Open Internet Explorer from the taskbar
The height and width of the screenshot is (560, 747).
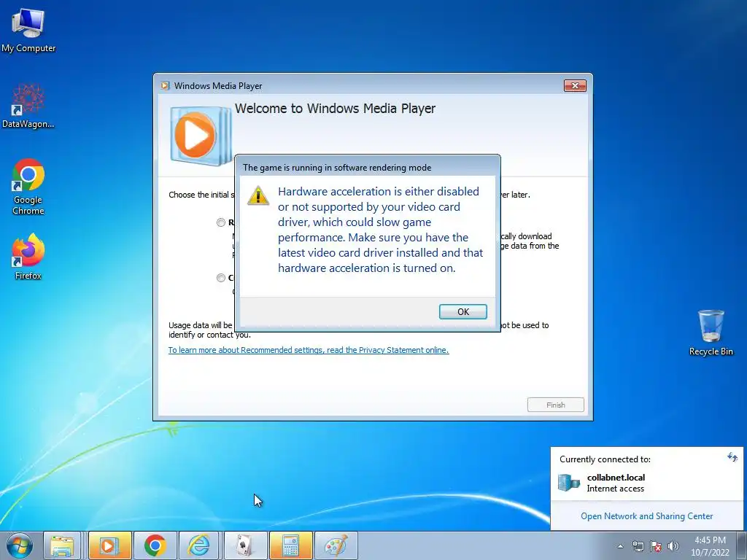[199, 545]
